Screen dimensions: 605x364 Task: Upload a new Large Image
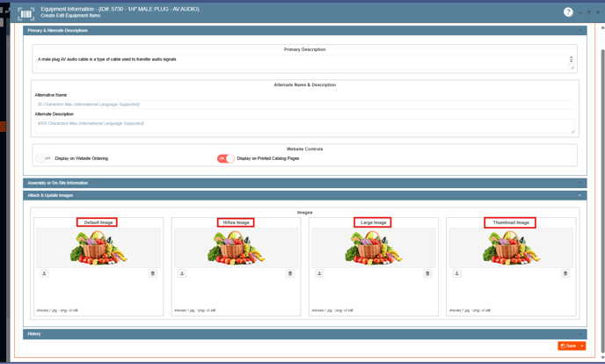(319, 273)
